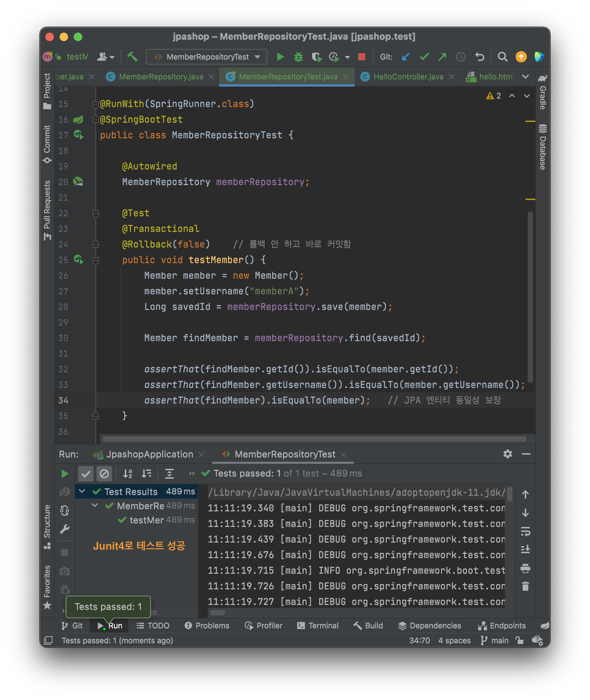
Task: Click the 2 warnings inspection widget
Action: click(493, 96)
